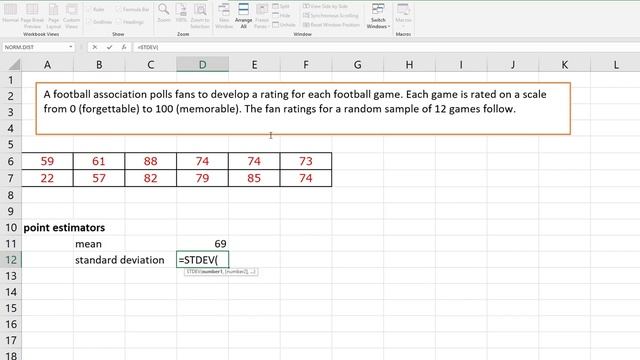Click Reset Window Position
640x360 pixels.
coord(331,24)
